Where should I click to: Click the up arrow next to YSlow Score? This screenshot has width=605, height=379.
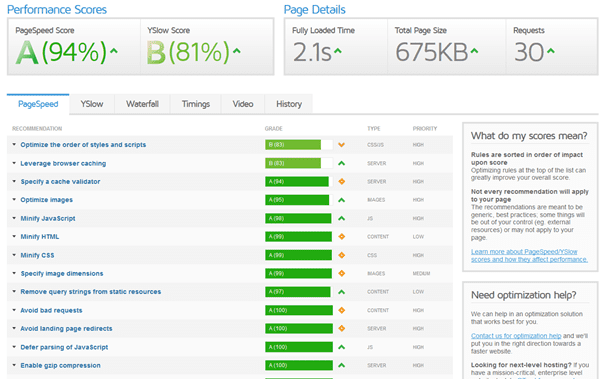coord(237,51)
